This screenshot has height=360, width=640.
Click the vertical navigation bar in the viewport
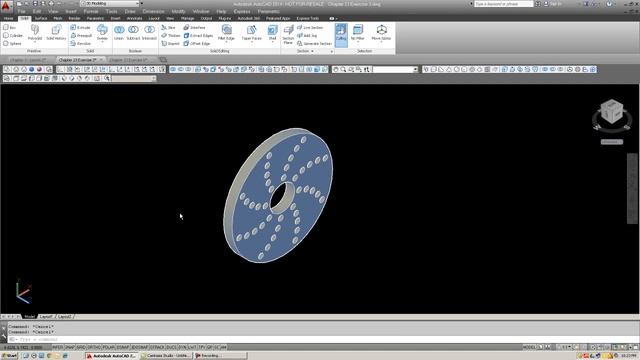pyautogui.click(x=632, y=188)
